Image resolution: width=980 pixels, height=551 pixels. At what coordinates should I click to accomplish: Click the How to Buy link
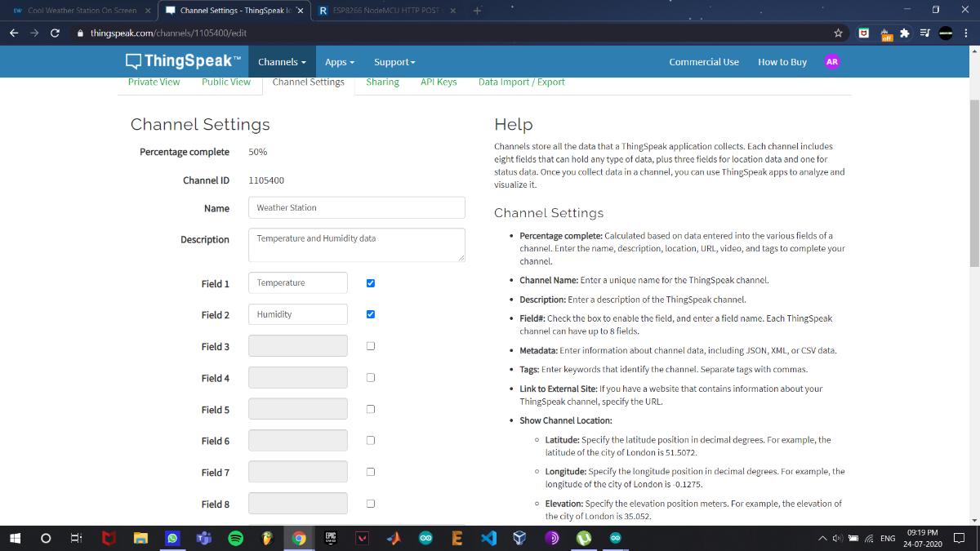pyautogui.click(x=782, y=62)
